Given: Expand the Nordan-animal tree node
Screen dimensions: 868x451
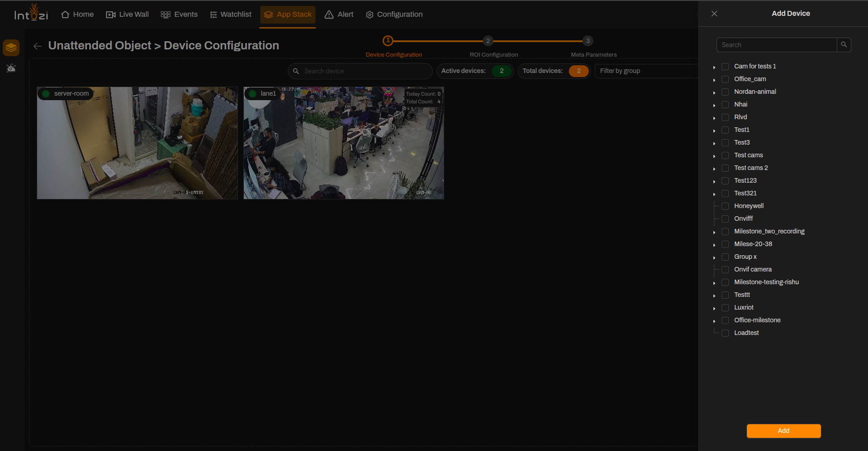Looking at the screenshot, I should coord(714,92).
